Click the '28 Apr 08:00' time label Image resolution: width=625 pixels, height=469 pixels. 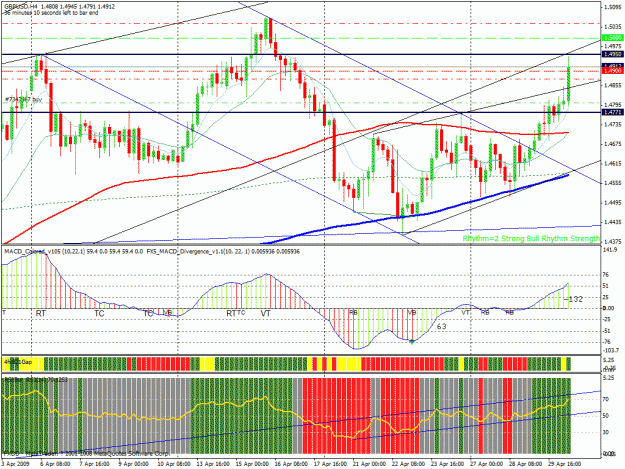525,464
